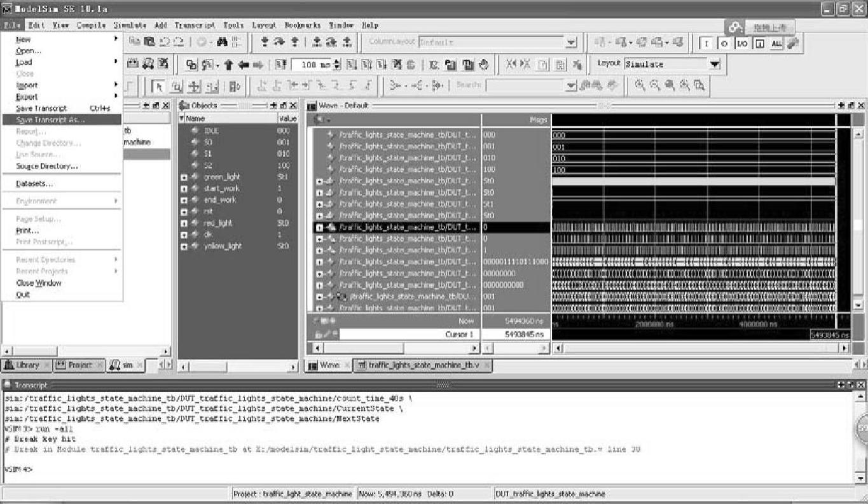Click the Run simulation icon beside run length
The width and height of the screenshot is (868, 504).
(351, 65)
